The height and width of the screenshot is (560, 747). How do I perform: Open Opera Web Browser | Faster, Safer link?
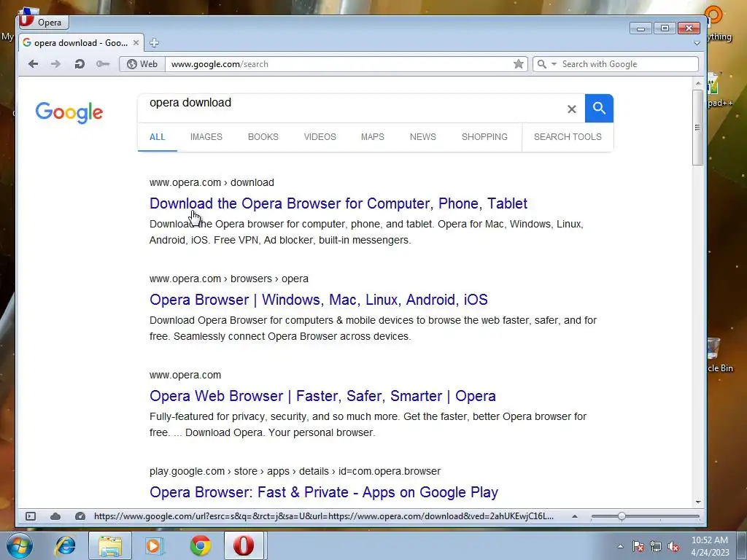click(x=322, y=396)
